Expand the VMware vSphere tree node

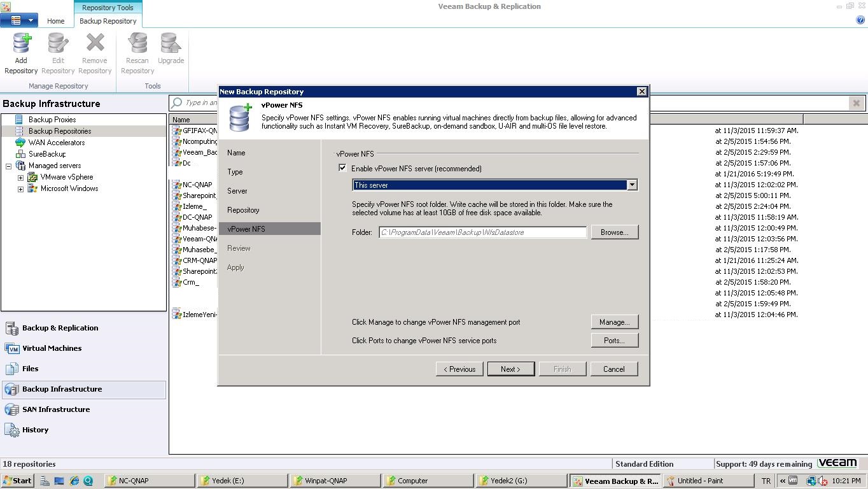pyautogui.click(x=20, y=178)
